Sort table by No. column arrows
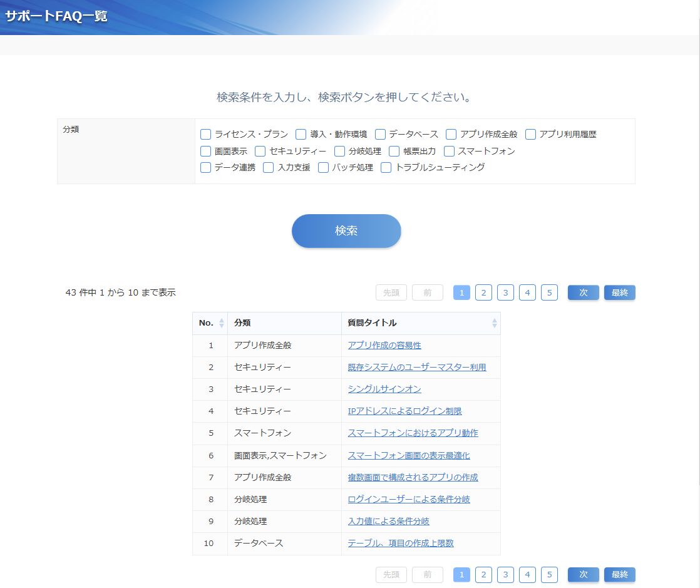700x588 pixels. point(221,323)
